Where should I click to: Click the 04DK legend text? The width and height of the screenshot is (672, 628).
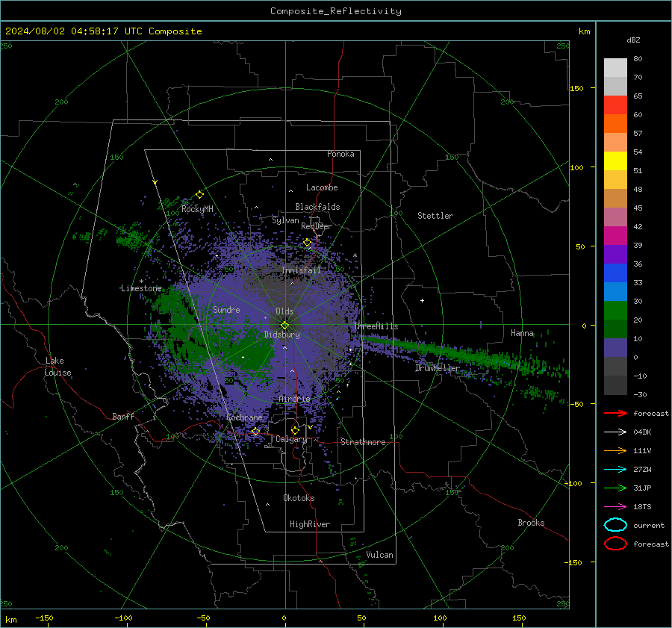coord(642,432)
